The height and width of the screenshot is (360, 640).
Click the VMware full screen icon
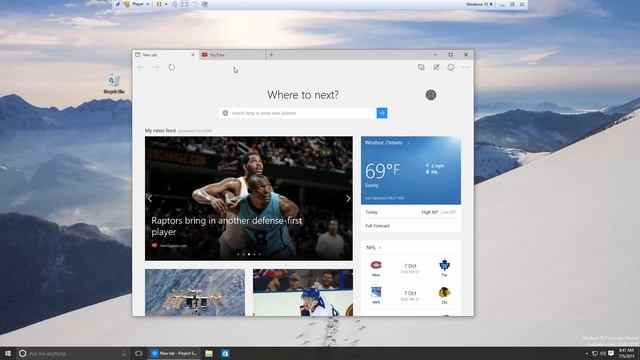click(x=184, y=4)
